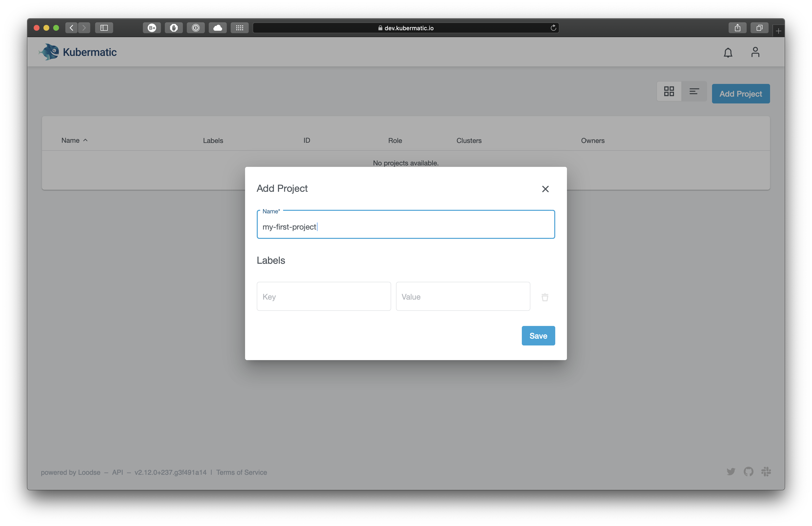Reload the current page
This screenshot has width=812, height=526.
pyautogui.click(x=553, y=28)
